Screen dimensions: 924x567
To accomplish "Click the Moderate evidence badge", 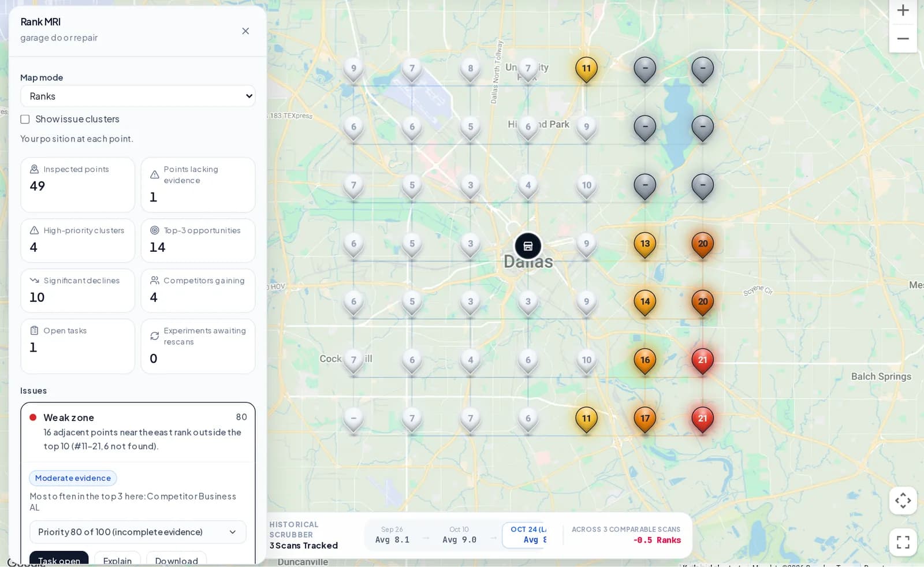I will [x=73, y=478].
